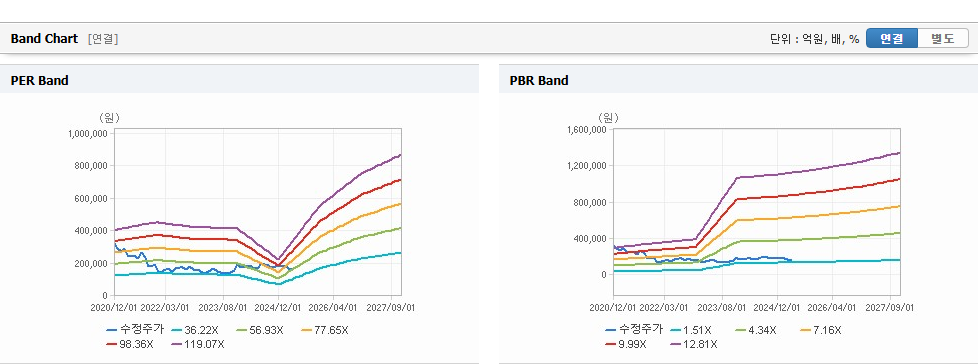Image resolution: width=978 pixels, height=364 pixels.
Task: Click the PER Band section title
Action: point(39,80)
